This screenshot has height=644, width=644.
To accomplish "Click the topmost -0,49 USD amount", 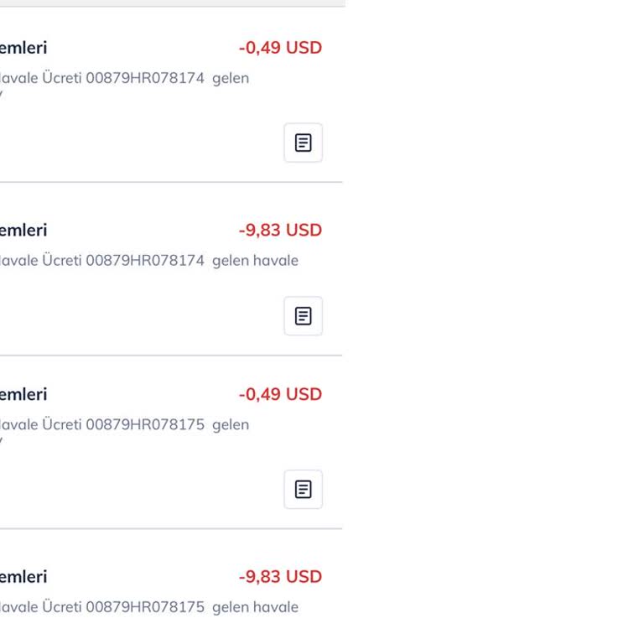I will [x=280, y=48].
